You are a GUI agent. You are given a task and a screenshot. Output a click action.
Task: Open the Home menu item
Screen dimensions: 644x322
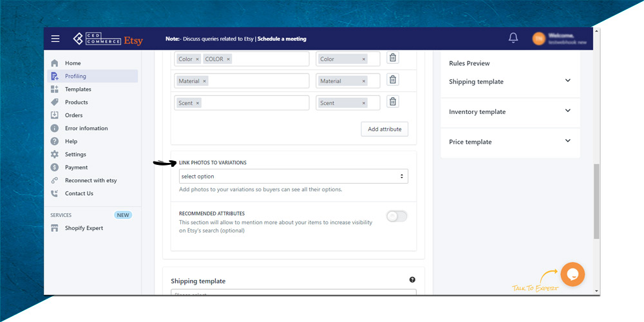click(73, 63)
